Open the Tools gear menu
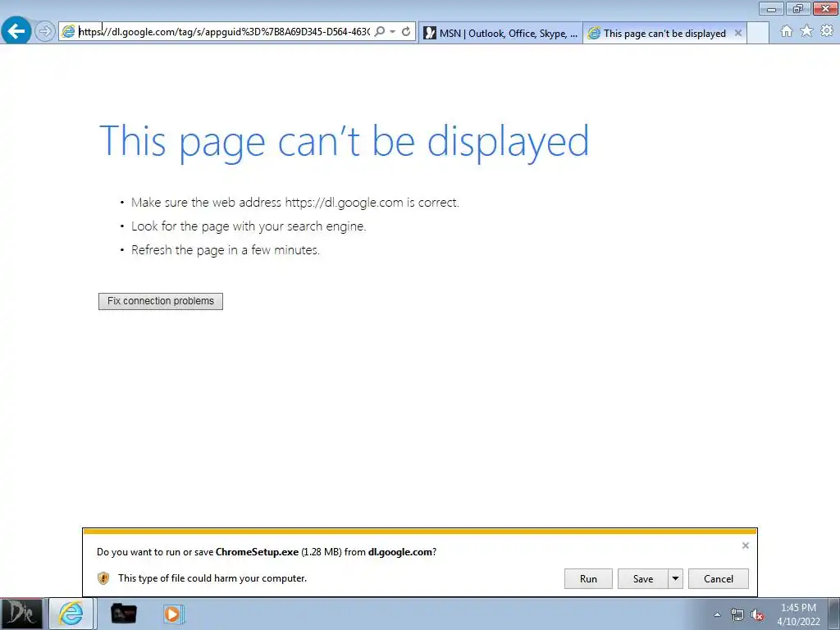 [x=827, y=31]
